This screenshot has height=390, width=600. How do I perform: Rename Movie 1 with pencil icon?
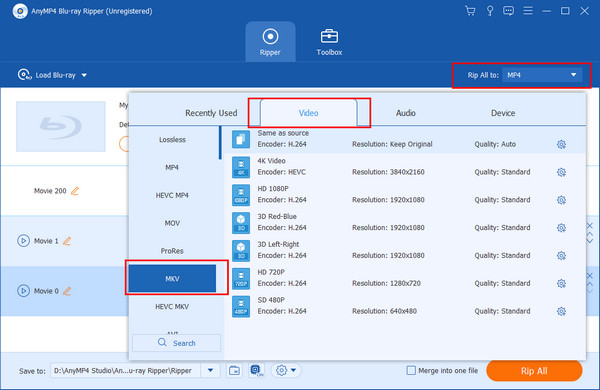(67, 241)
